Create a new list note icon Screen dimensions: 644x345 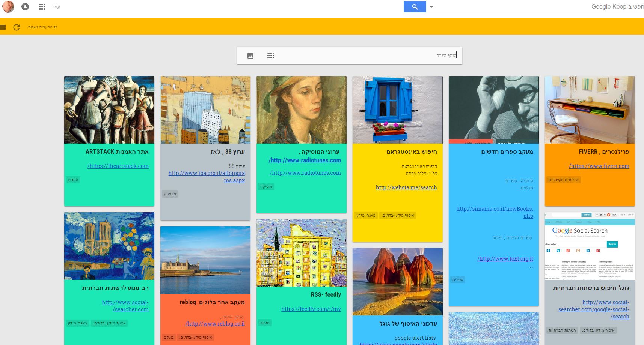[270, 56]
